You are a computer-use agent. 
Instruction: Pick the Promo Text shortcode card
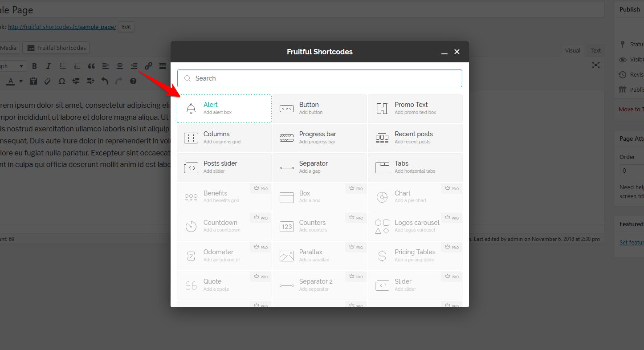point(415,109)
